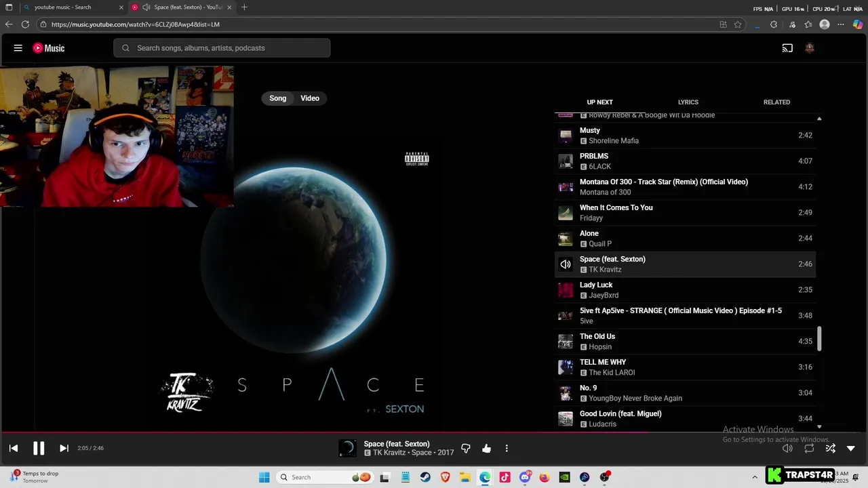The width and height of the screenshot is (868, 488).
Task: Play When It Comes To You
Action: (x=685, y=213)
